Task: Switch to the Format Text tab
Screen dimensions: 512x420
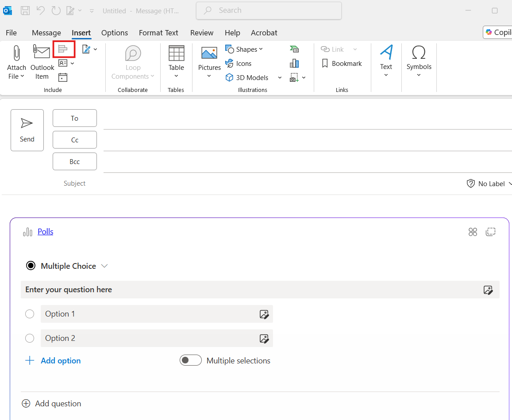Action: [x=158, y=33]
